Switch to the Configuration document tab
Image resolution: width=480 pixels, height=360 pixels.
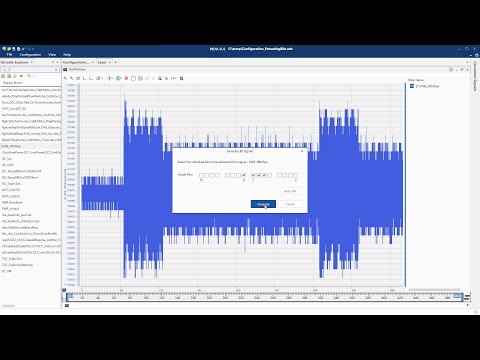coord(76,62)
